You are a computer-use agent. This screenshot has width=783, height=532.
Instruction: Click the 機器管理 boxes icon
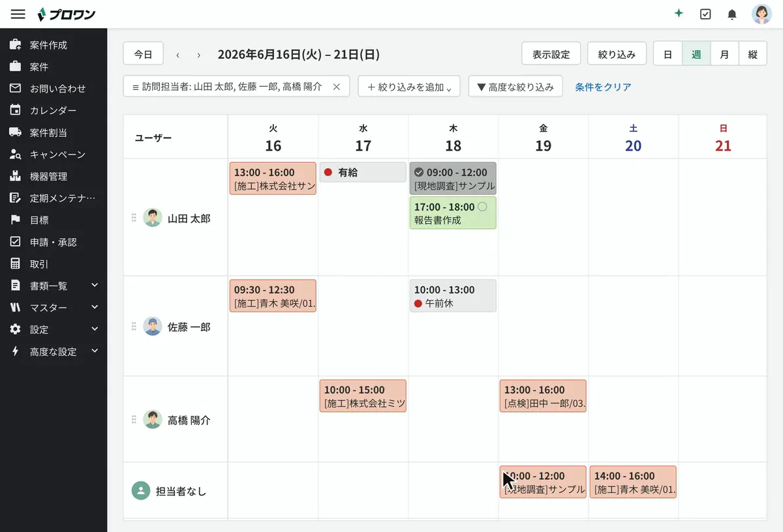15,176
